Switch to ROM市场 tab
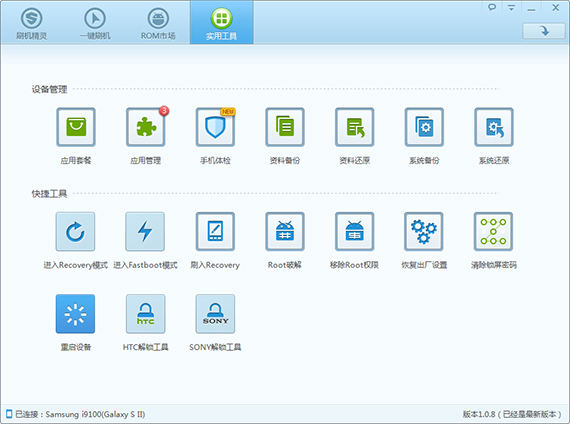 point(158,23)
